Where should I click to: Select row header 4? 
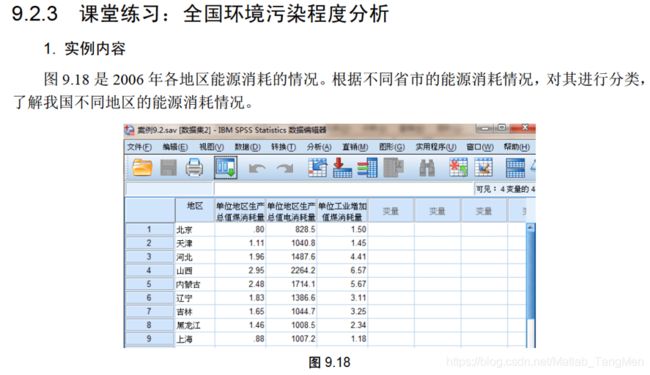[x=150, y=270]
